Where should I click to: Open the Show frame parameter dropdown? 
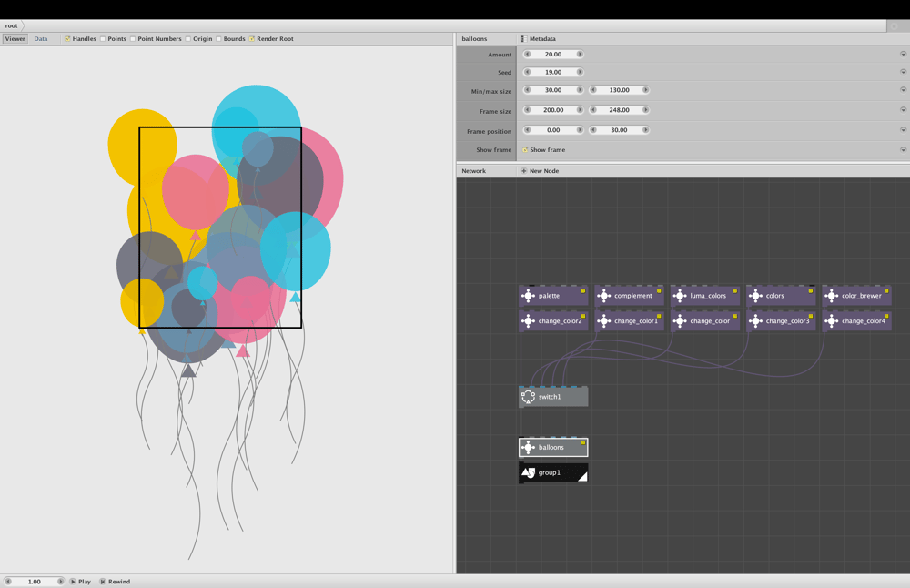pos(903,150)
